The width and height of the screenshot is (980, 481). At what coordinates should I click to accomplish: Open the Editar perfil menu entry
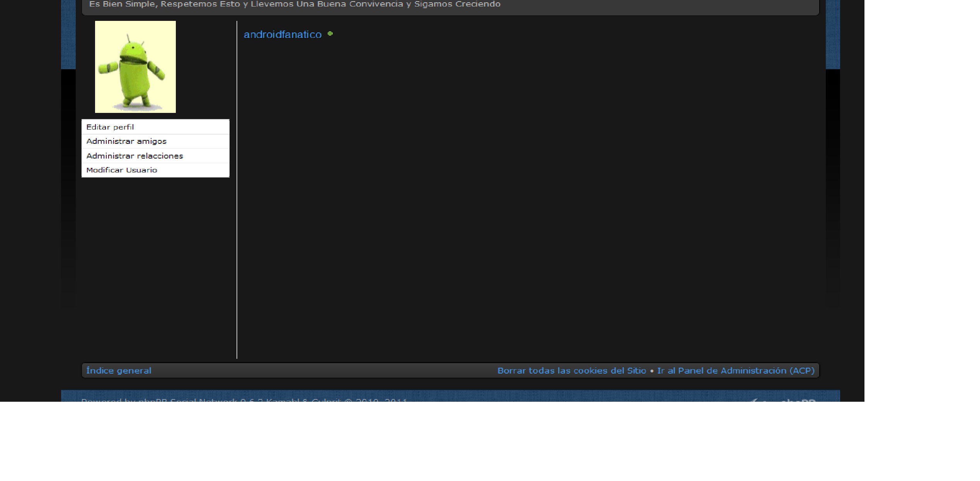[x=110, y=127]
